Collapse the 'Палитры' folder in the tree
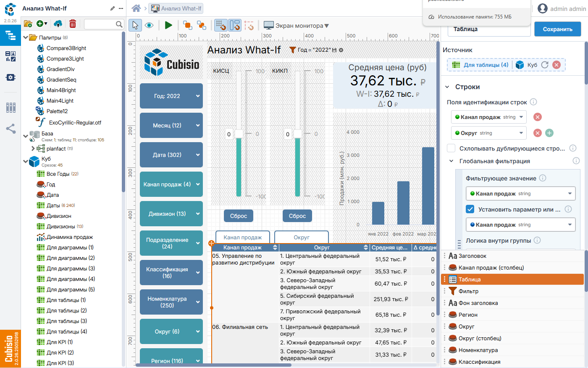The height and width of the screenshot is (368, 588). point(26,37)
